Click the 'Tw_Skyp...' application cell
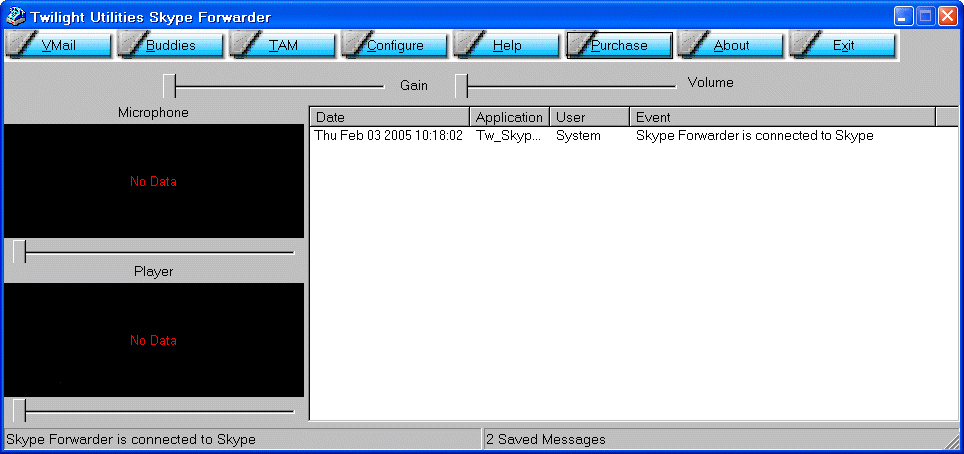Viewport: 964px width, 454px height. tap(509, 136)
